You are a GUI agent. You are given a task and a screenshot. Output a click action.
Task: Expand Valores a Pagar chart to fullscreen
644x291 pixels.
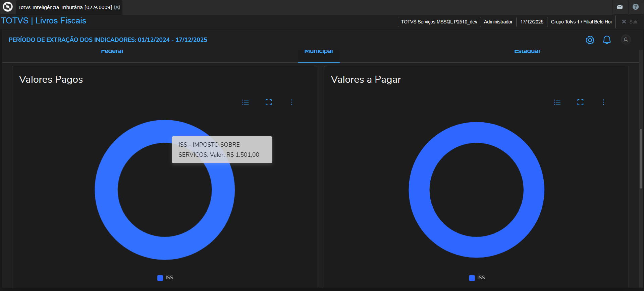tap(580, 102)
